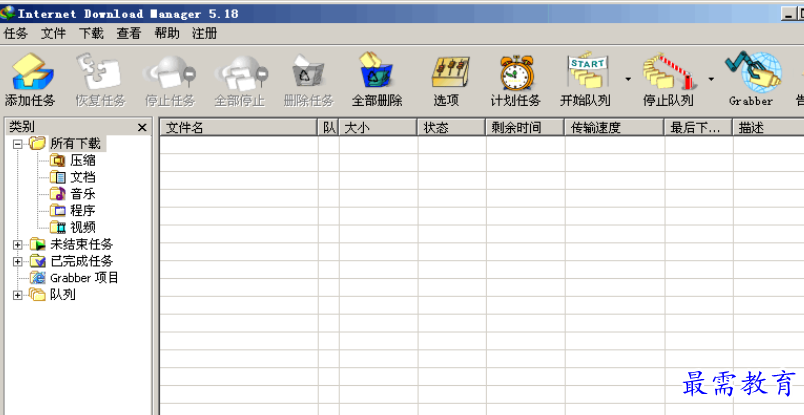Sort by the 描述 column header

pyautogui.click(x=769, y=128)
